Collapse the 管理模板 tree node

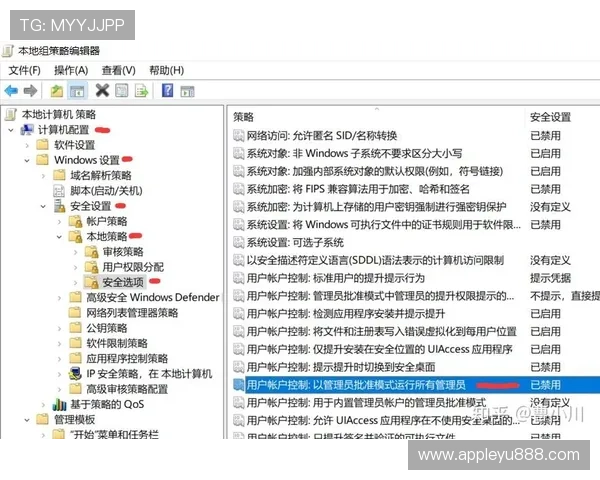pyautogui.click(x=27, y=420)
